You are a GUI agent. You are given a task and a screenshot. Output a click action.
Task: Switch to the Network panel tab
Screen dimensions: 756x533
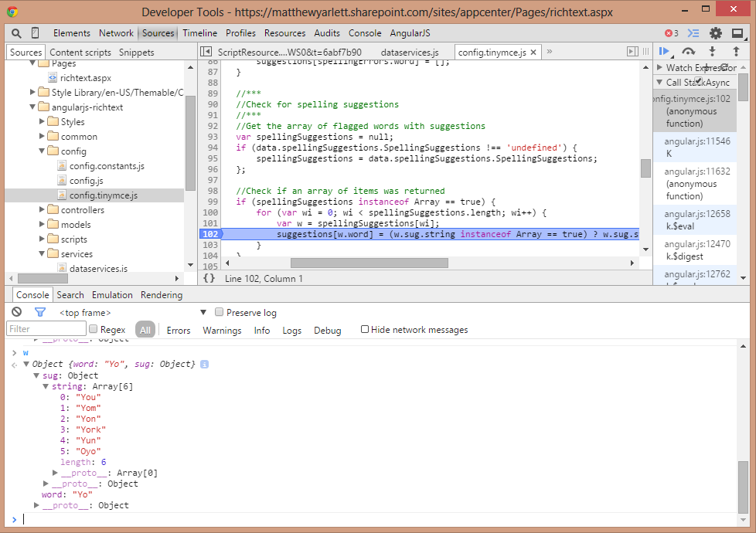tap(116, 33)
